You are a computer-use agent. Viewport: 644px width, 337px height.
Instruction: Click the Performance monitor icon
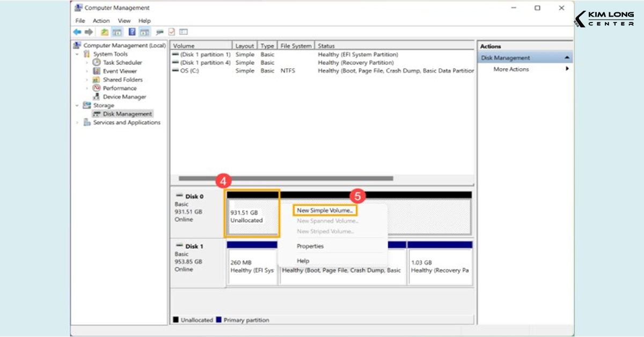(97, 89)
